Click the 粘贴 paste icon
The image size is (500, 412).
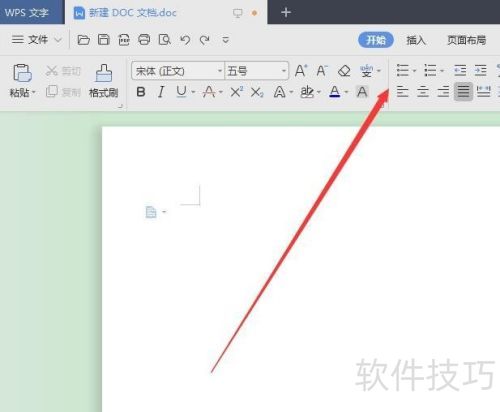tap(22, 73)
